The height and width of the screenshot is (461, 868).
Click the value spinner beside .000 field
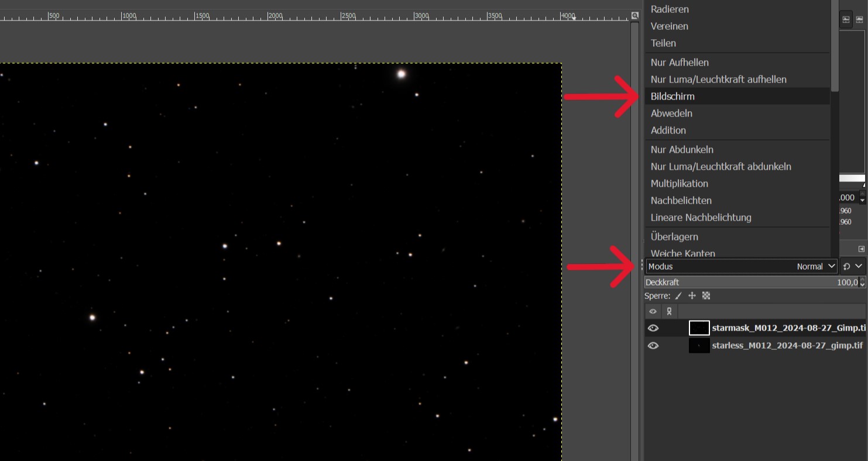862,198
